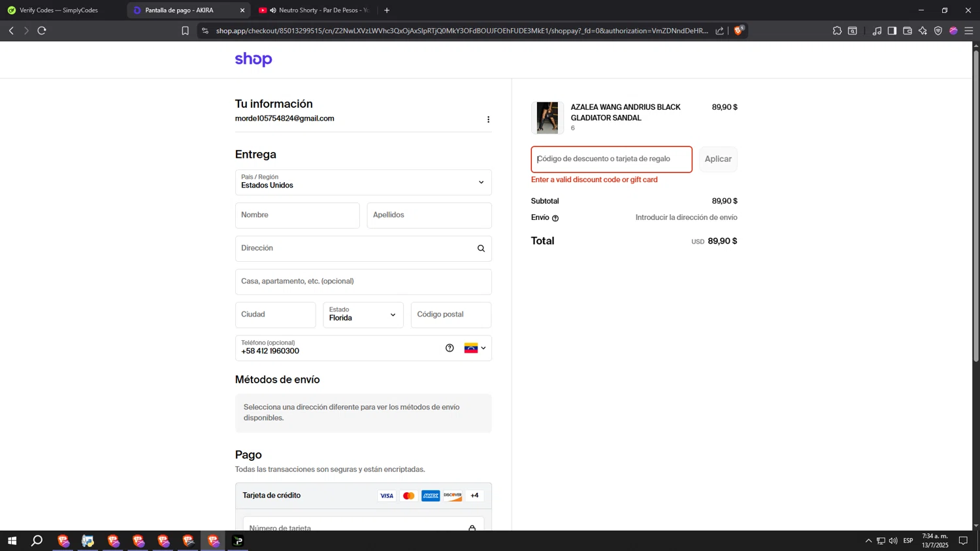
Task: Open the three-dot menu beside the email
Action: click(x=488, y=119)
